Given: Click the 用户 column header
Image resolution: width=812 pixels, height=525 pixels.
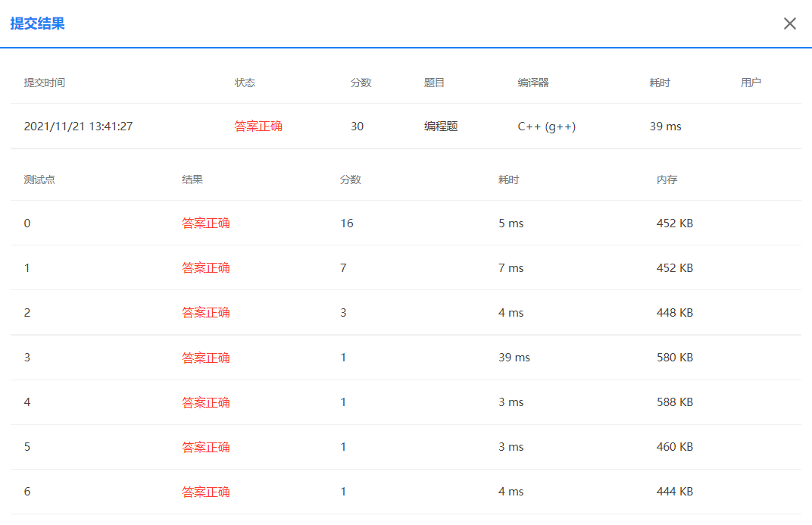Looking at the screenshot, I should (x=751, y=83).
